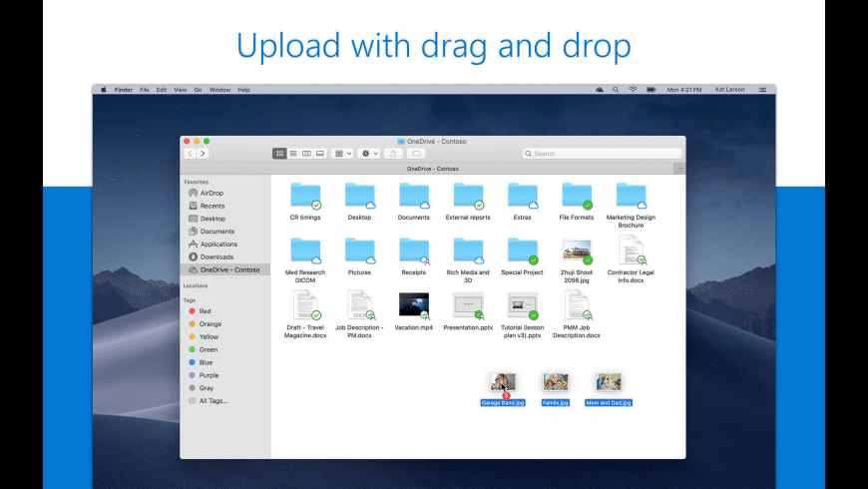The height and width of the screenshot is (489, 868).
Task: Open the Help menu
Action: 244,90
